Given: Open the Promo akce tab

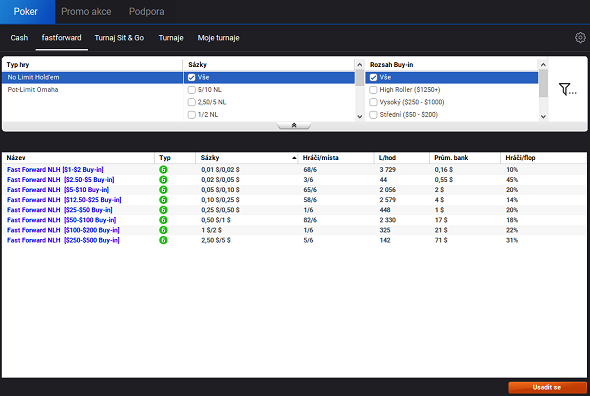Looking at the screenshot, I should click(86, 12).
